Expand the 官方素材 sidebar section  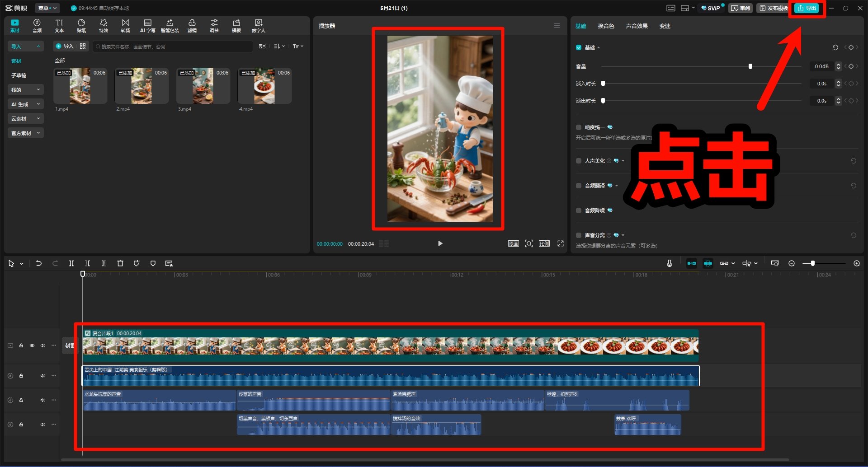(25, 133)
